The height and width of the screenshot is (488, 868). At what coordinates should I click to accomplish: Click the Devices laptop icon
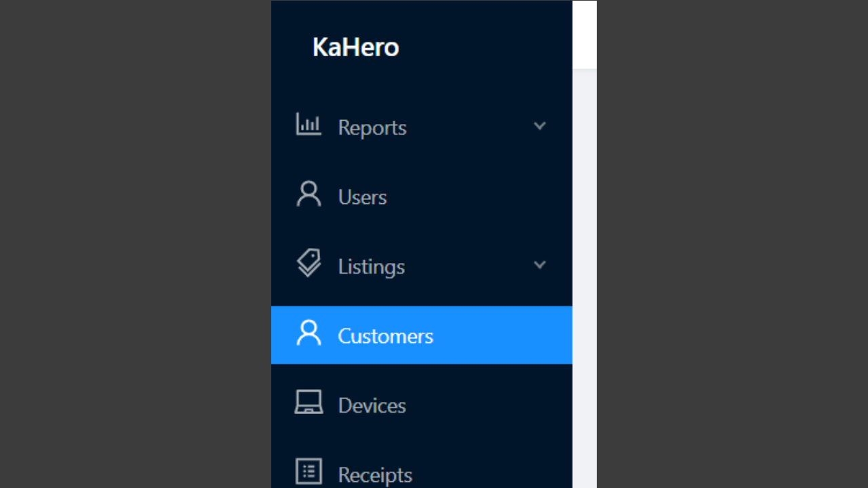point(309,402)
